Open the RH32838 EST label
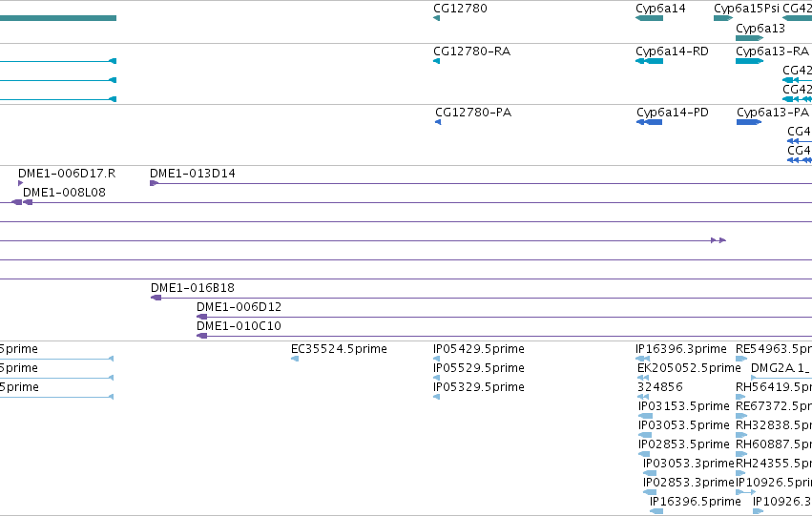The width and height of the screenshot is (812, 516). click(x=774, y=425)
